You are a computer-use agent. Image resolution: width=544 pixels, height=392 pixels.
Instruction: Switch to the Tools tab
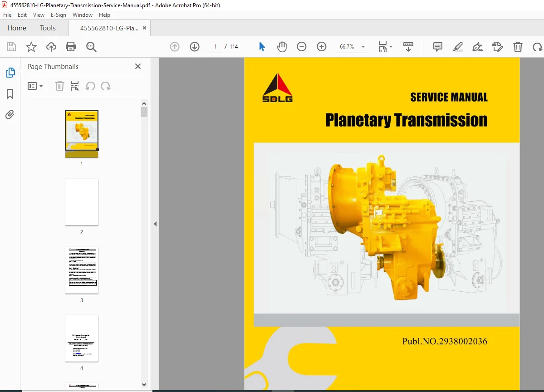point(48,28)
